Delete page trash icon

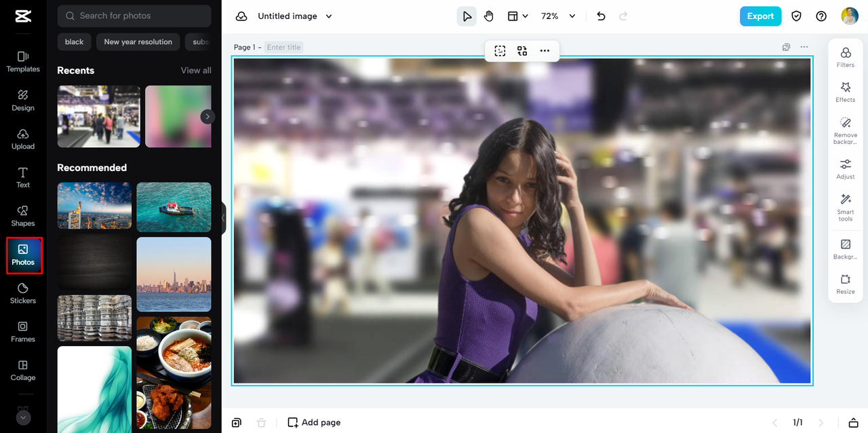click(x=261, y=422)
